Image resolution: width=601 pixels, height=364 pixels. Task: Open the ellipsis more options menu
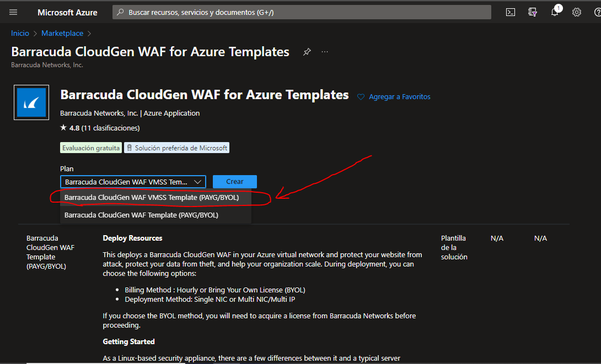324,51
